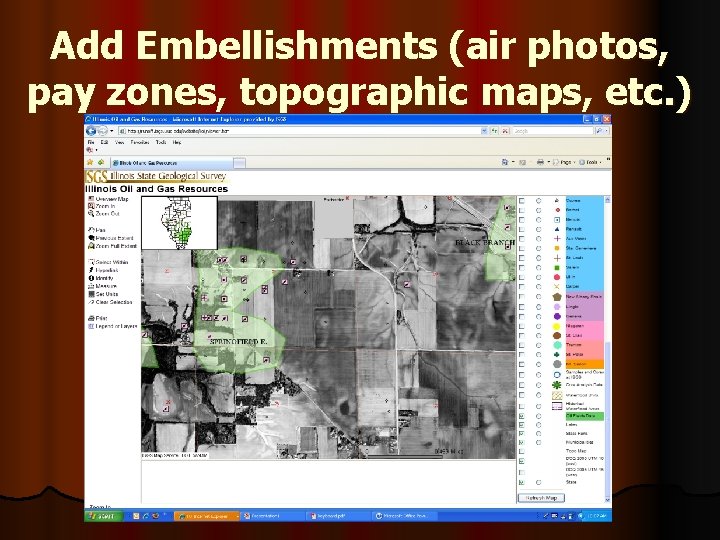Check the Ste. Genevieve layer checkbox

pyautogui.click(x=522, y=248)
